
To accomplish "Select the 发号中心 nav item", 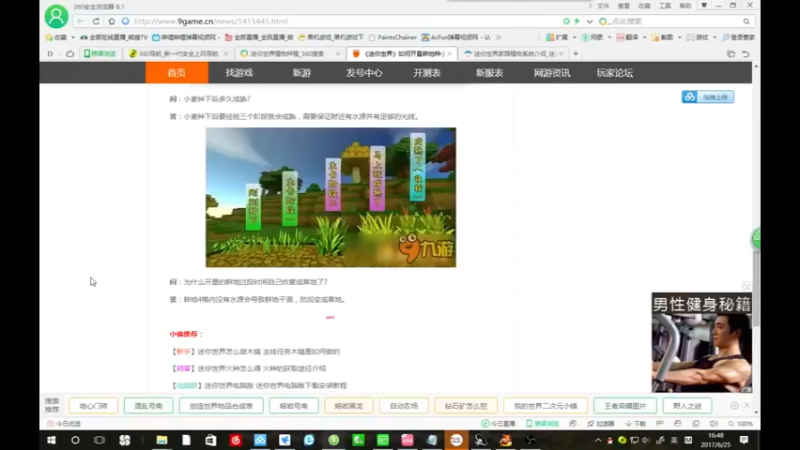I will point(364,73).
